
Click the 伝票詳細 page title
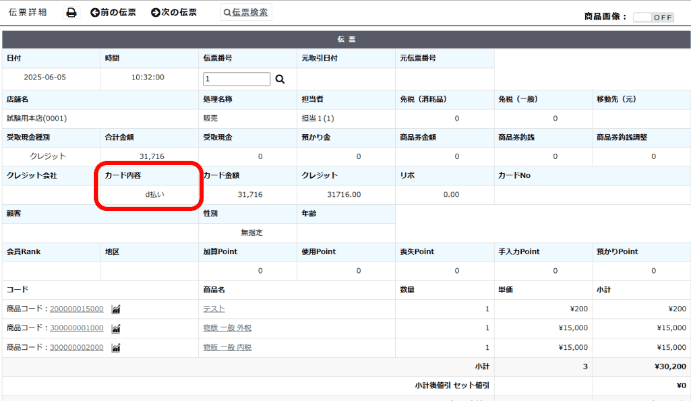point(28,13)
